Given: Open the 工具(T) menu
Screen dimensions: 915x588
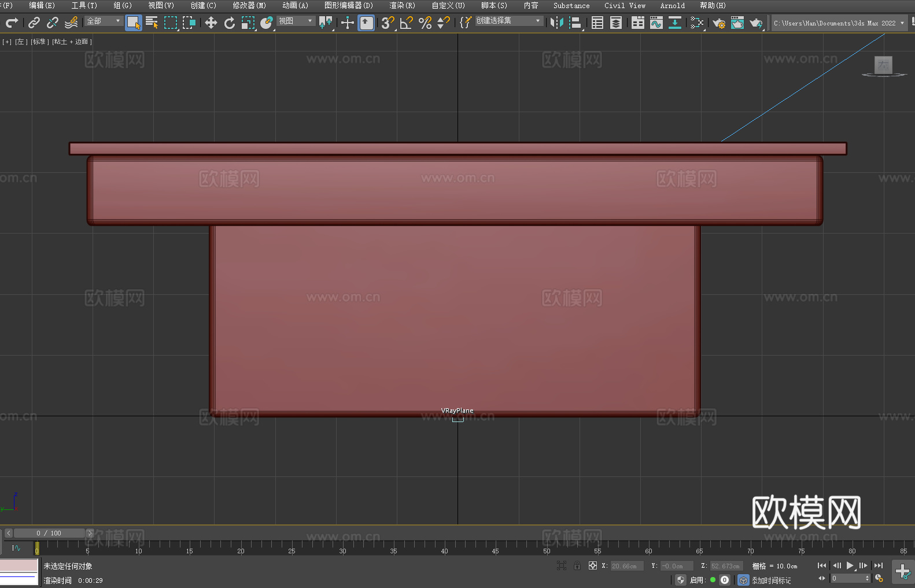Looking at the screenshot, I should [x=84, y=6].
